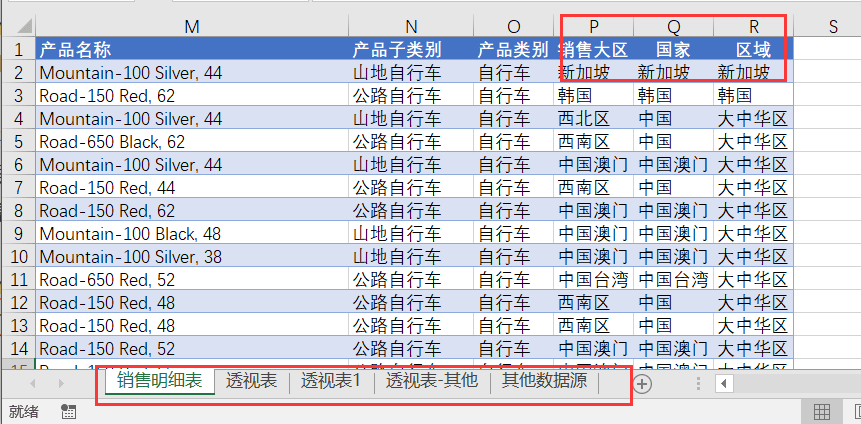Click horizontal scrollbar left arrow

tap(724, 383)
